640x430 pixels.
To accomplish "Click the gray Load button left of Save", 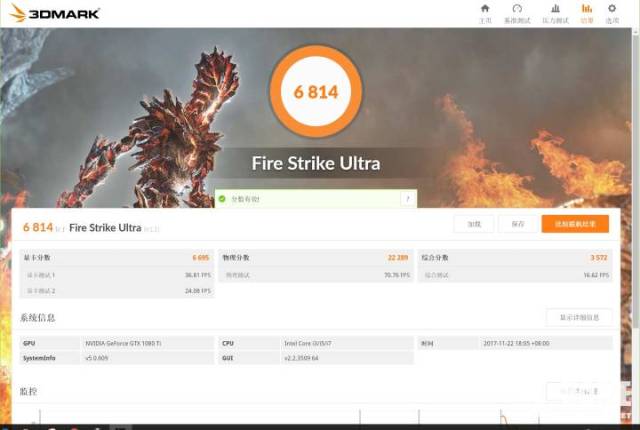I will click(474, 224).
